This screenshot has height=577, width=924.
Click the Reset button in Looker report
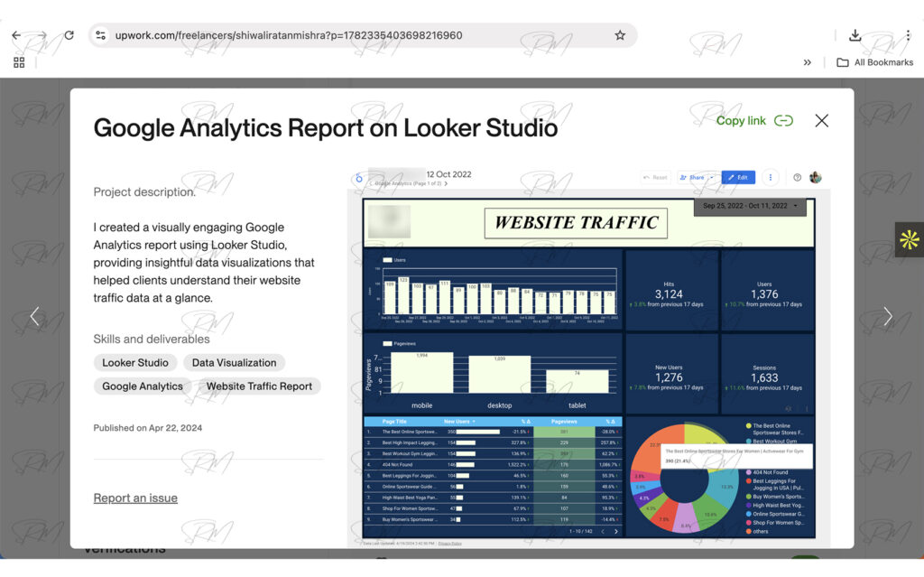[x=656, y=177]
